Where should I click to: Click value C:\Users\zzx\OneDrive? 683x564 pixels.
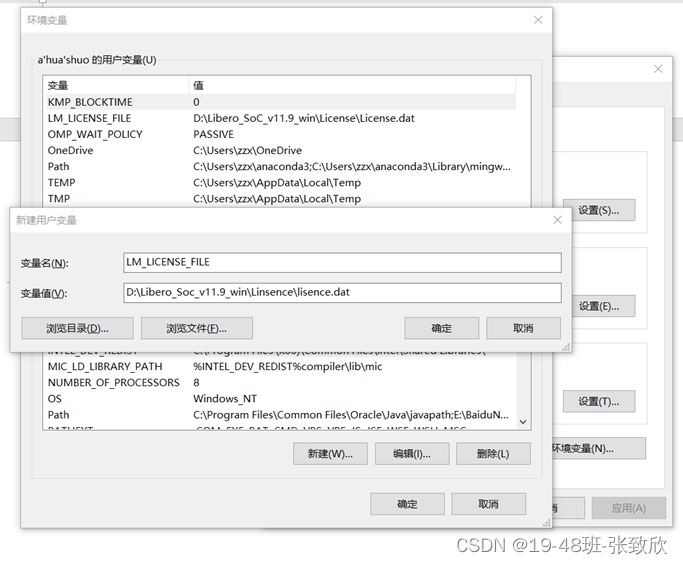(x=247, y=150)
